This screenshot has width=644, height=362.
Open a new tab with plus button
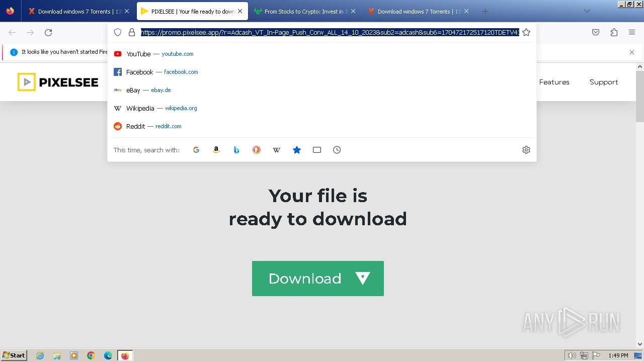485,11
